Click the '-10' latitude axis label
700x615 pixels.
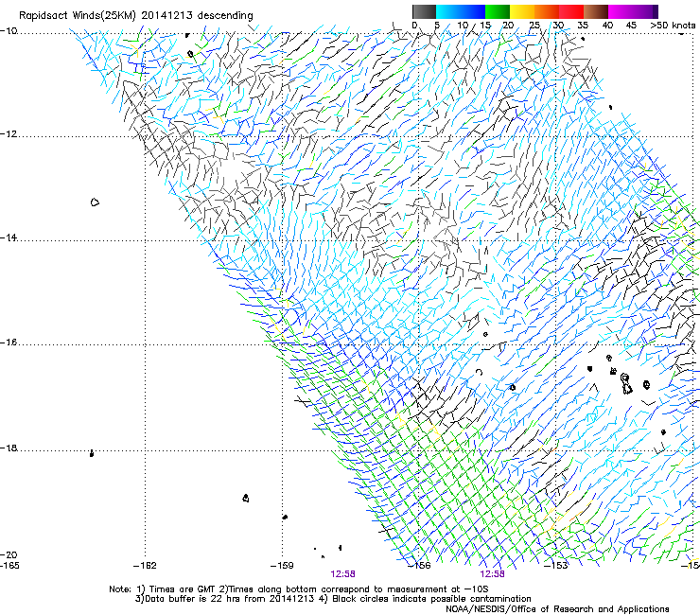(9, 31)
